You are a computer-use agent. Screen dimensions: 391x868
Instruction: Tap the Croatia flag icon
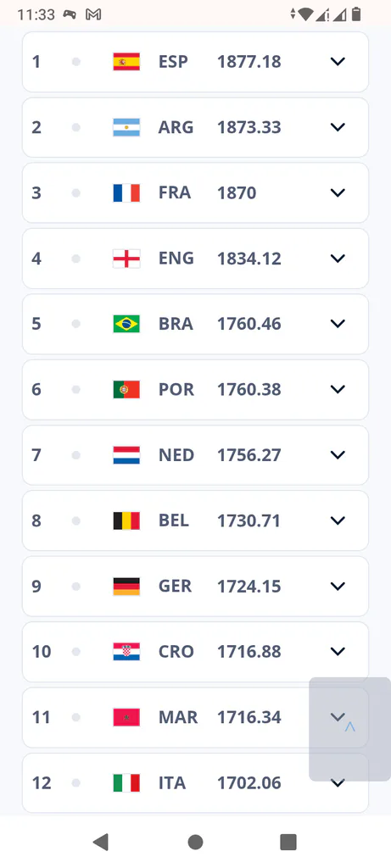click(x=126, y=652)
